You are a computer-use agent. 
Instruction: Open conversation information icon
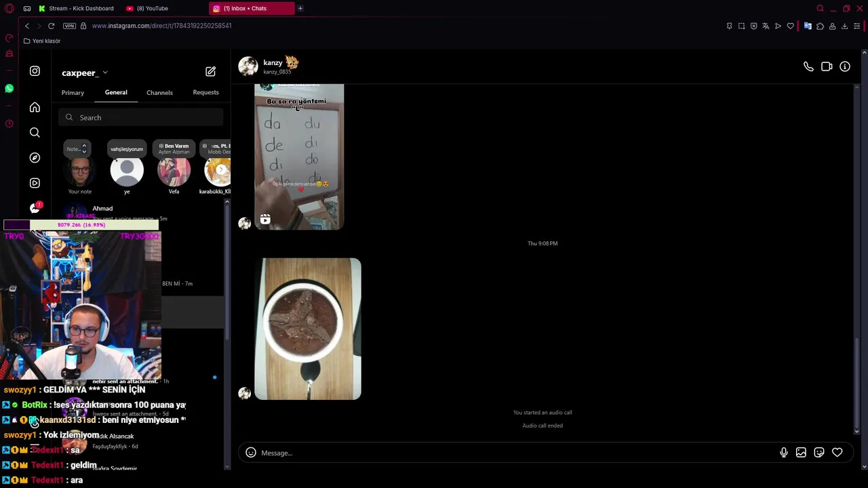[x=845, y=66]
